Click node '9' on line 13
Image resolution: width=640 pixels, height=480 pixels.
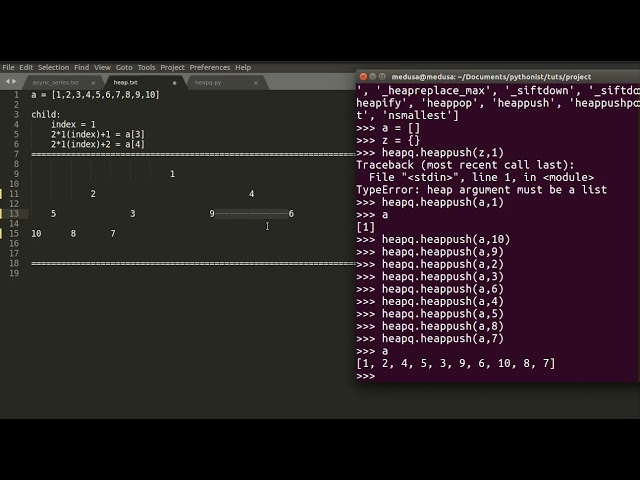(212, 213)
